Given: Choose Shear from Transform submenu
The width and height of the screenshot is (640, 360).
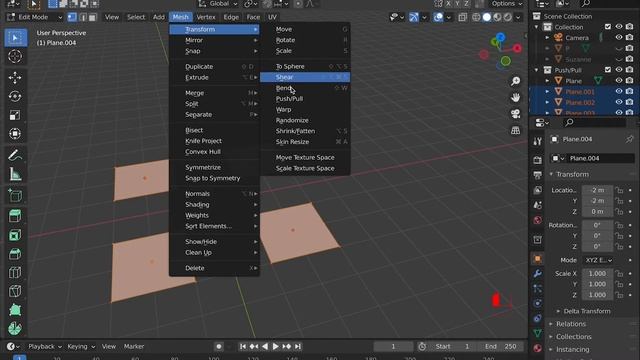Looking at the screenshot, I should 305,77.
